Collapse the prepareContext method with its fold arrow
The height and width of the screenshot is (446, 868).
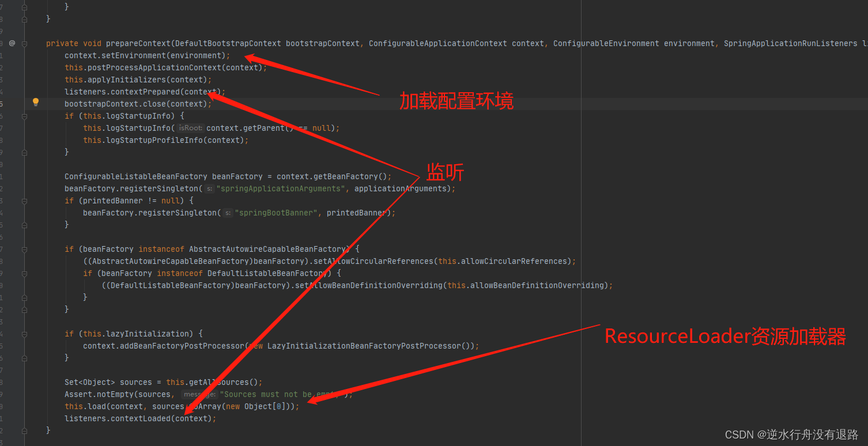pos(24,43)
